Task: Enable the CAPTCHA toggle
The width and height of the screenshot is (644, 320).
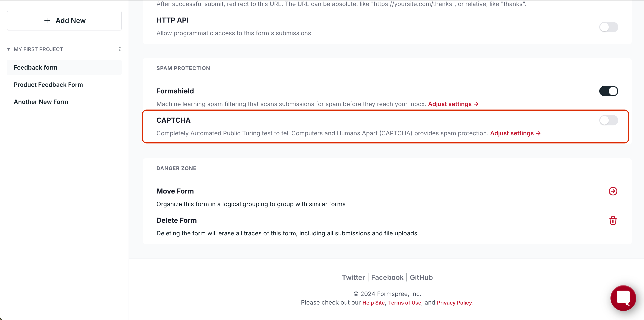Action: point(609,120)
